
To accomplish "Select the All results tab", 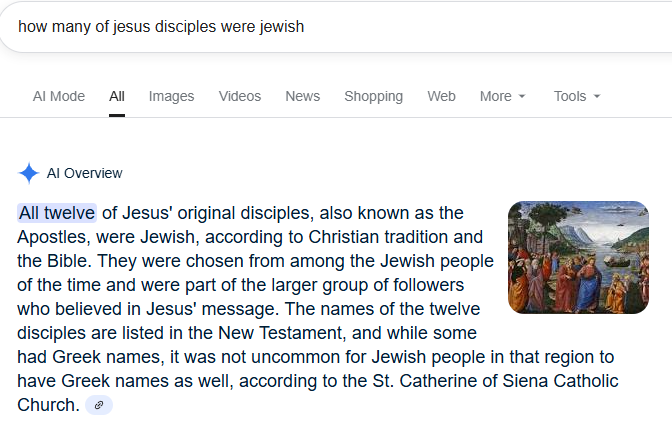I will (117, 96).
